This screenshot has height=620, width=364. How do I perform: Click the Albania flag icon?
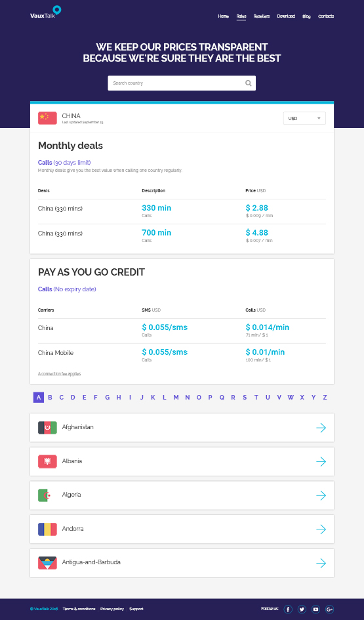pyautogui.click(x=47, y=461)
